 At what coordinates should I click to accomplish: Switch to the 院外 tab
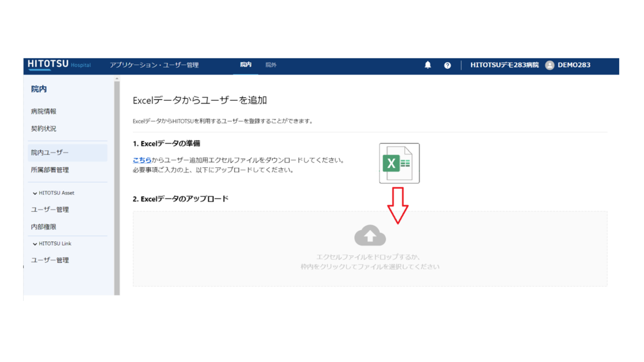[271, 65]
